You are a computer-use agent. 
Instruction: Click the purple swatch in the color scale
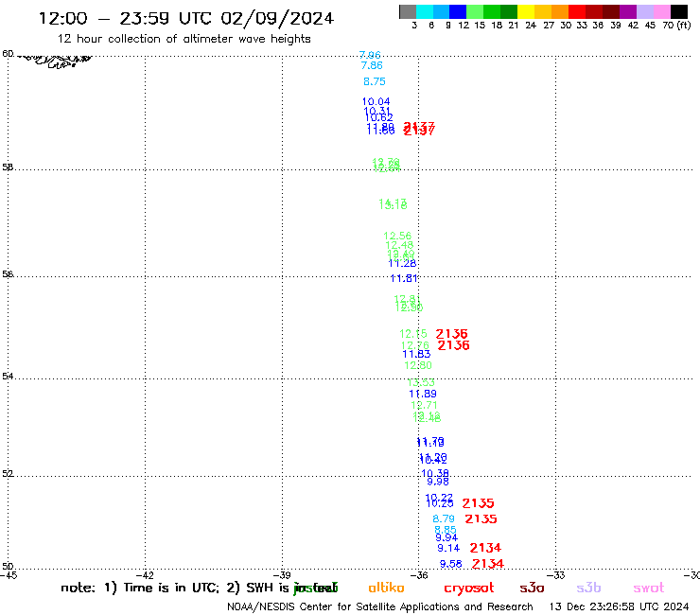click(628, 11)
